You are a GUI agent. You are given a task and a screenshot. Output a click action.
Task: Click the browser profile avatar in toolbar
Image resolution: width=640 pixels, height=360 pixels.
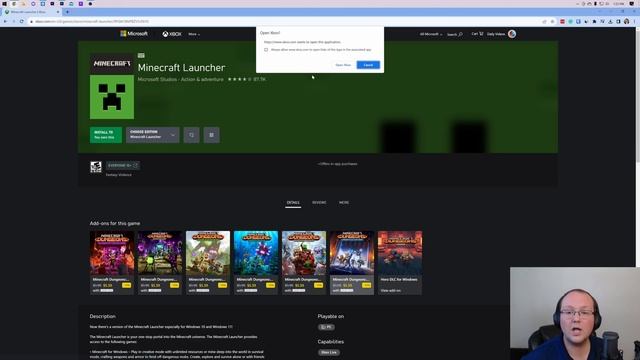pyautogui.click(x=627, y=21)
